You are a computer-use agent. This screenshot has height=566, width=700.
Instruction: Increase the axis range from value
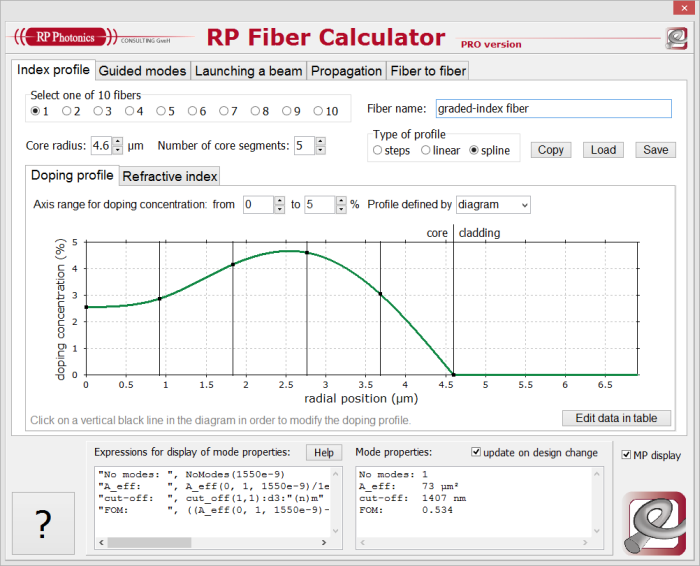click(279, 200)
